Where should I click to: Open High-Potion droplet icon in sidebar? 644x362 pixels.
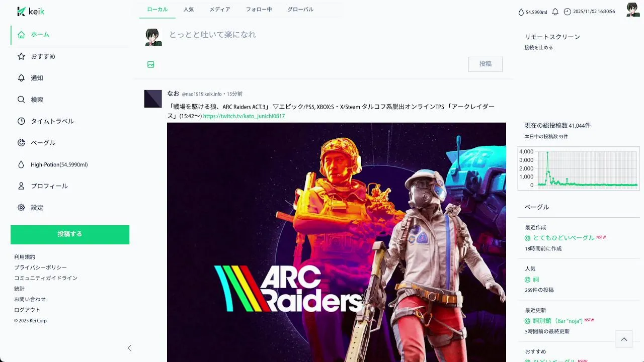(21, 164)
